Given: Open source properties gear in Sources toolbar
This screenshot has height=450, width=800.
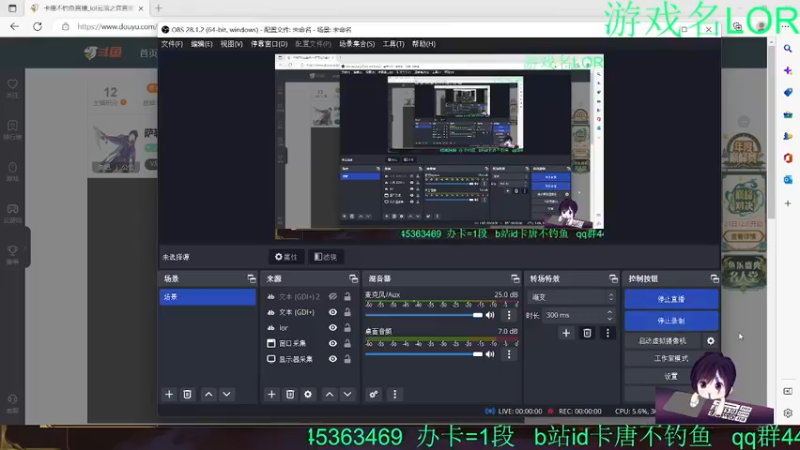Looking at the screenshot, I should (308, 394).
